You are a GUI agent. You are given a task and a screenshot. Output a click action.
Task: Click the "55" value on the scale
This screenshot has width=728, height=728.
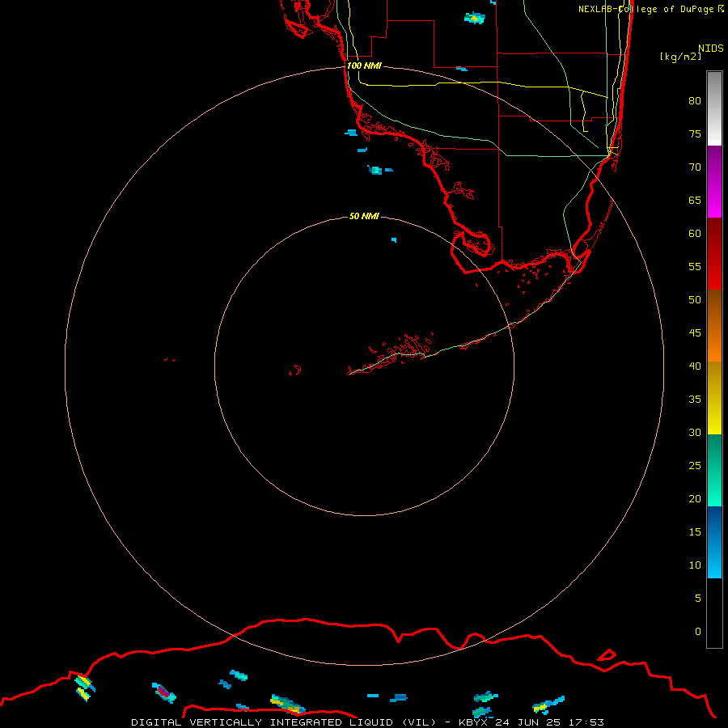695,266
